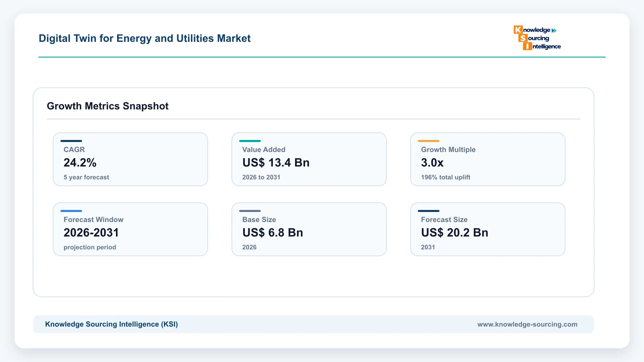The height and width of the screenshot is (362, 644).
Task: Click the US$ 20.2 Bn value
Action: click(454, 232)
